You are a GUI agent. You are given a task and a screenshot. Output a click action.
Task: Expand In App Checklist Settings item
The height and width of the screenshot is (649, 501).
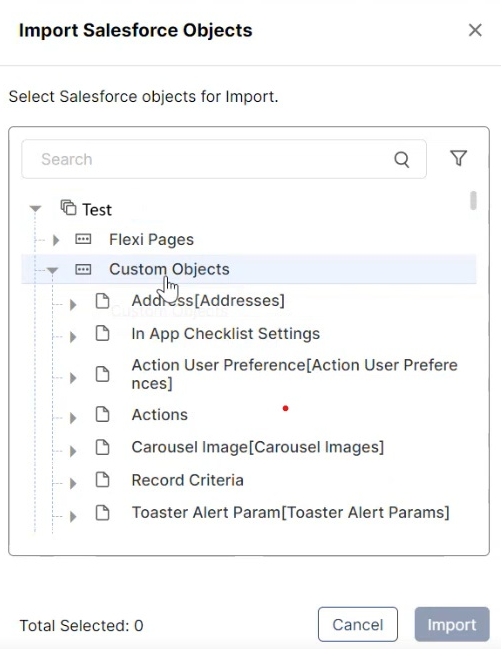pos(73,337)
